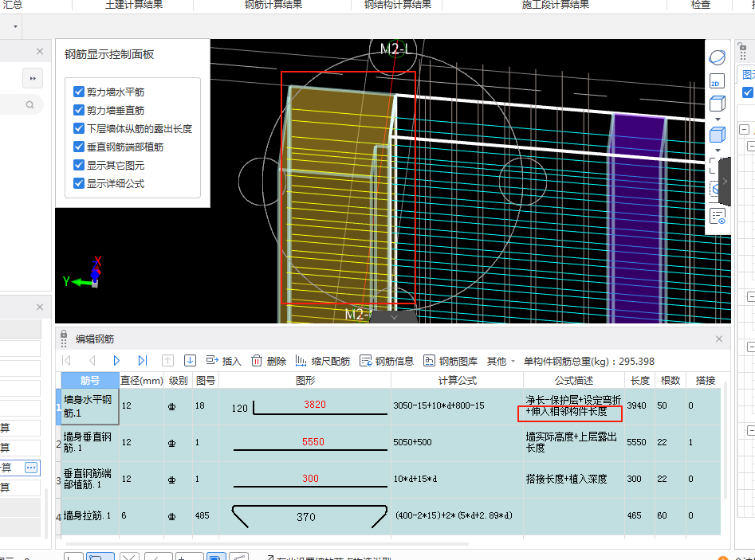Screen dimensions: 755x560
Task: Select 垂直钢筋端部植筋.1 row name cell
Action: tap(90, 480)
